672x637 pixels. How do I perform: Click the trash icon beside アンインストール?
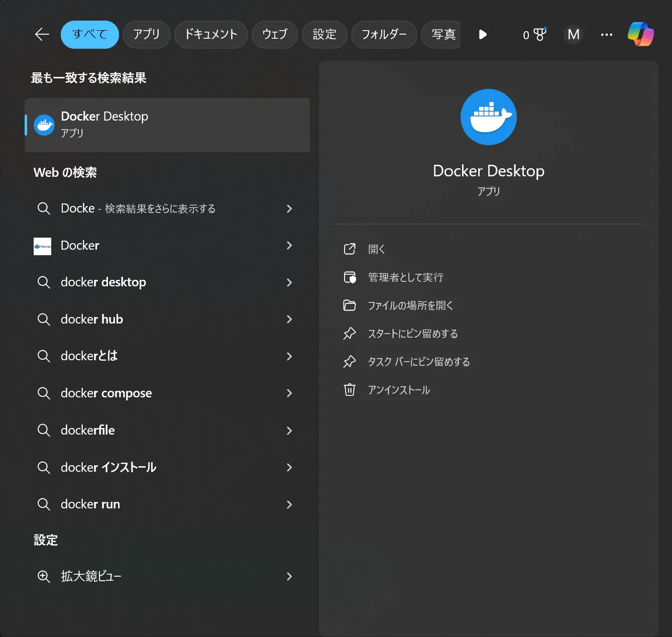(x=350, y=389)
